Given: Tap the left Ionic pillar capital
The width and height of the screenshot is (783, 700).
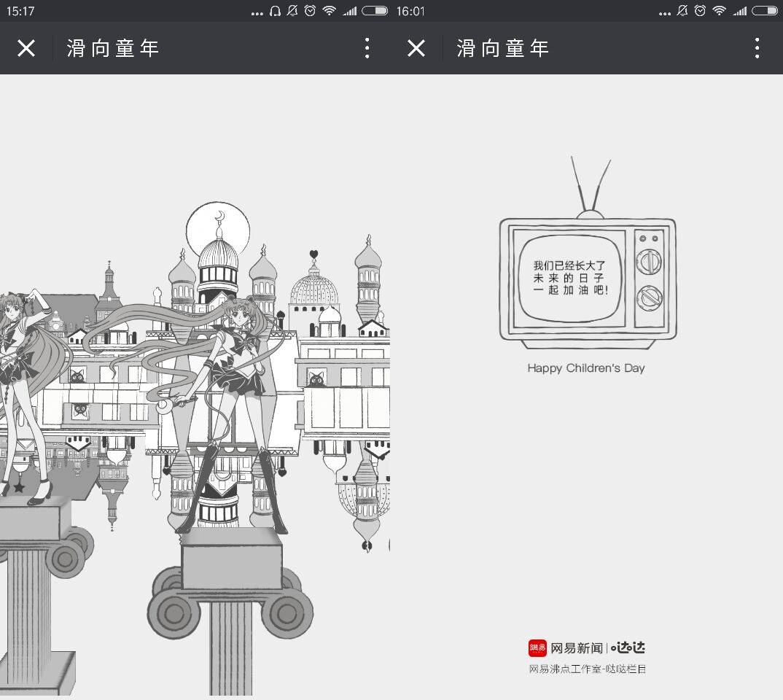Looking at the screenshot, I should [42, 537].
